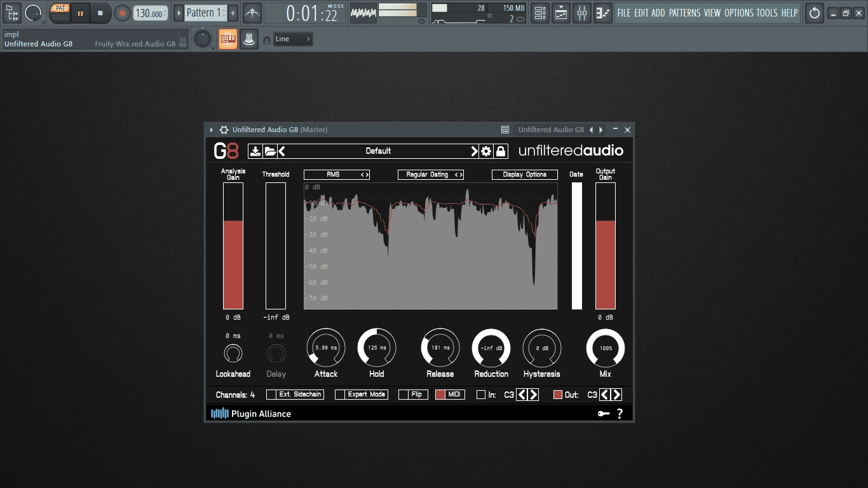868x488 pixels.
Task: Open the OPTIONS menu
Action: pyautogui.click(x=738, y=13)
